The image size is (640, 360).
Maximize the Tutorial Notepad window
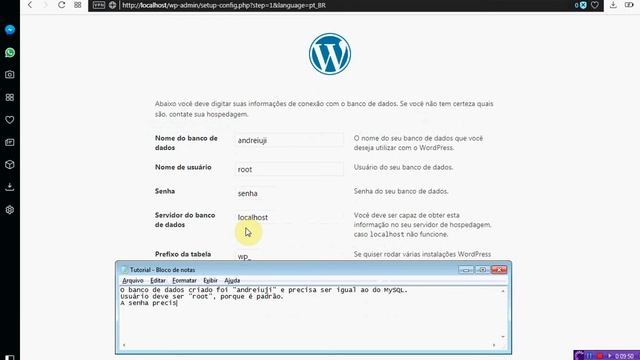[x=482, y=269]
